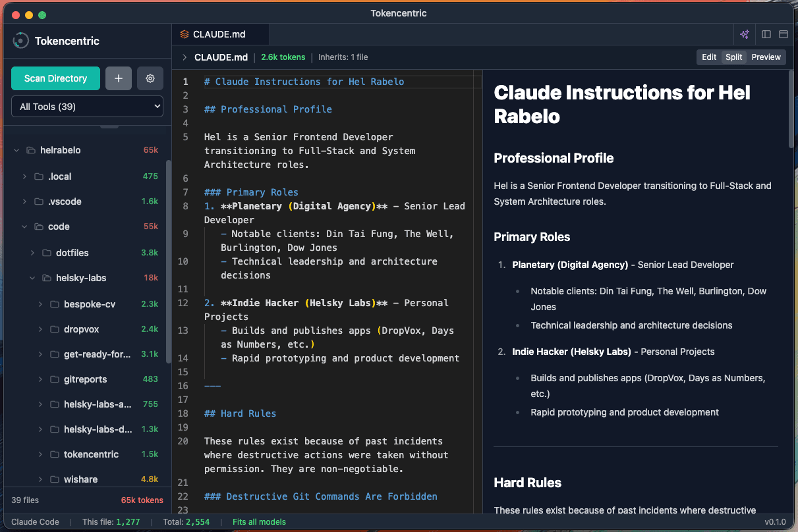This screenshot has height=532, width=798.
Task: Click the sparkle AI icon in the toolbar
Action: (x=744, y=34)
